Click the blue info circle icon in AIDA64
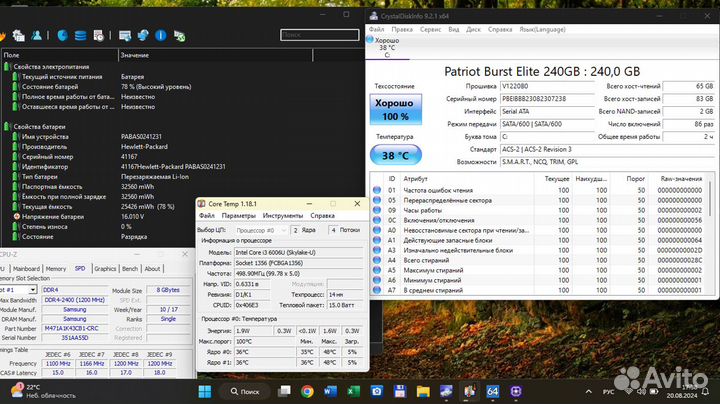This screenshot has height=404, width=720. [x=161, y=35]
